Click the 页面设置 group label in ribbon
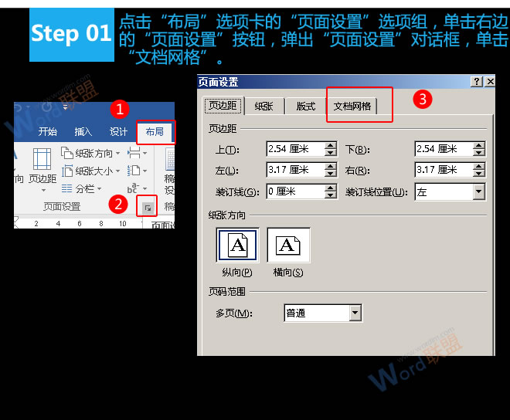Viewport: 510px width, 420px height. pos(62,206)
